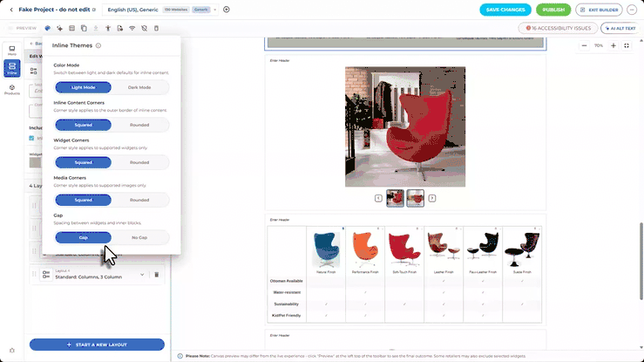Show previous image with left carousel arrow
The image size is (644, 362).
pos(378,199)
